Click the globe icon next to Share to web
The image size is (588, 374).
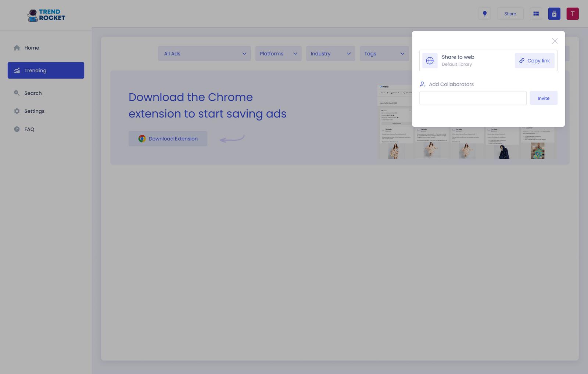pos(429,61)
